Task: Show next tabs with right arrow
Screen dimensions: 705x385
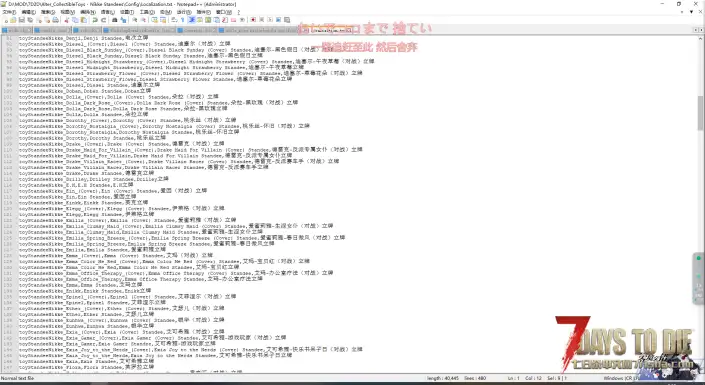Action: [x=701, y=30]
